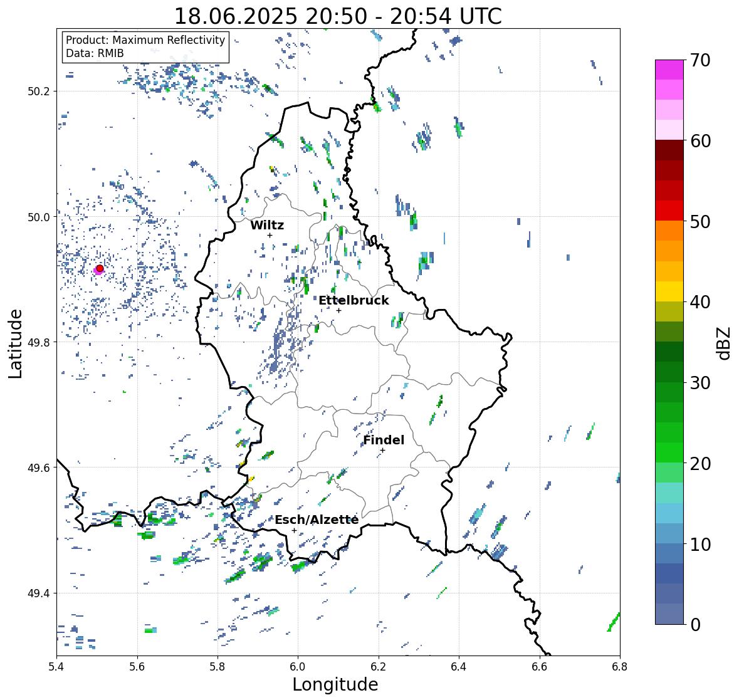The image size is (739, 700).
Task: Click the Ettelbruck station label
Action: [x=354, y=301]
